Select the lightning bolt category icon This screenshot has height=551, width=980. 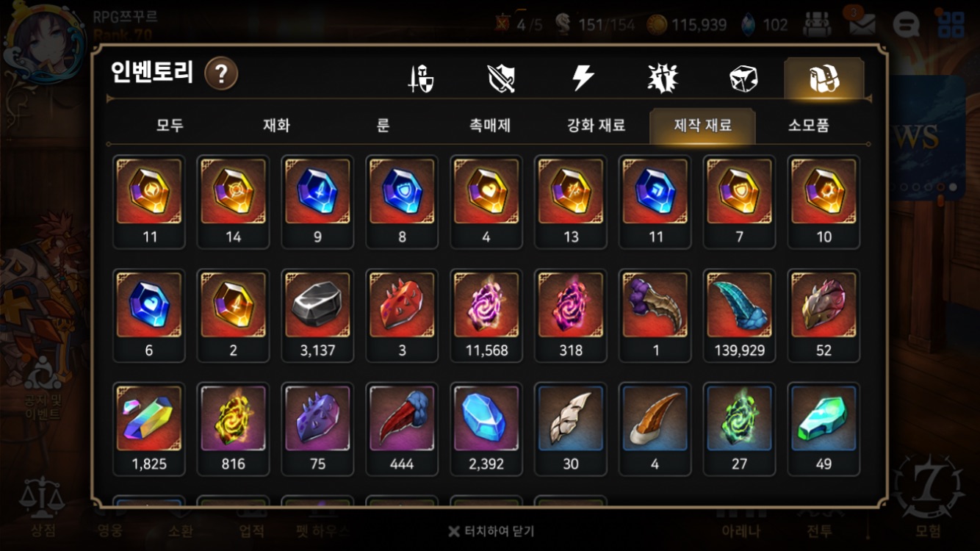click(583, 78)
